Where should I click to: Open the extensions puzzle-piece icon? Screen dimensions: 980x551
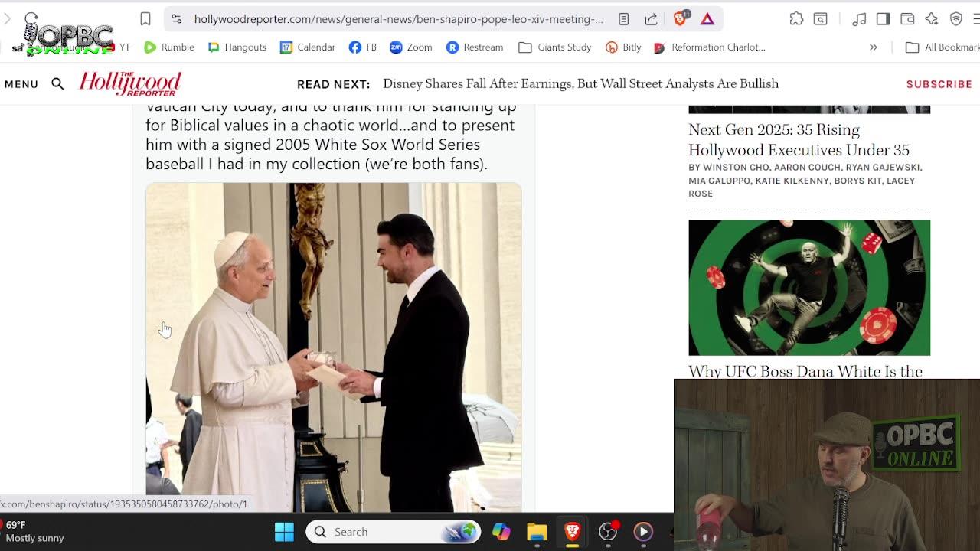pos(796,20)
